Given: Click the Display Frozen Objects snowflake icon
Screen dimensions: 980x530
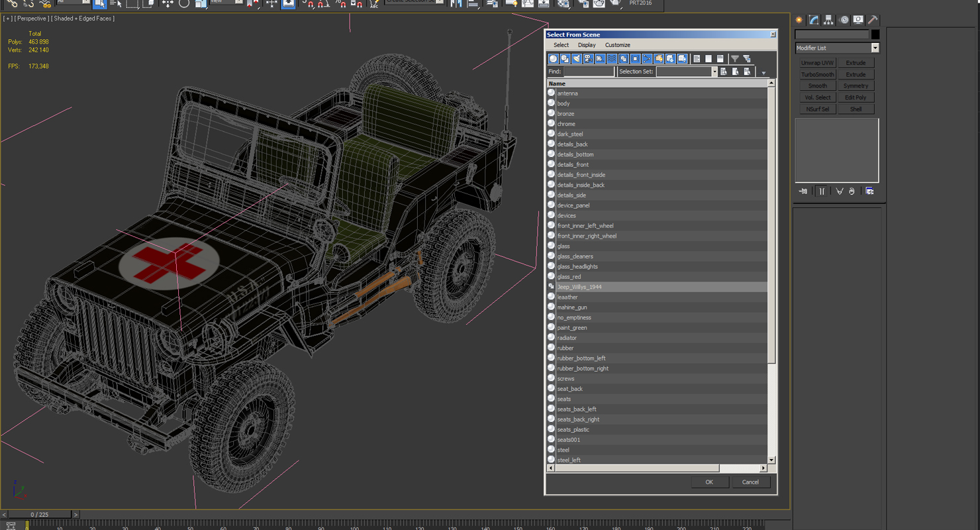Looking at the screenshot, I should pos(671,59).
